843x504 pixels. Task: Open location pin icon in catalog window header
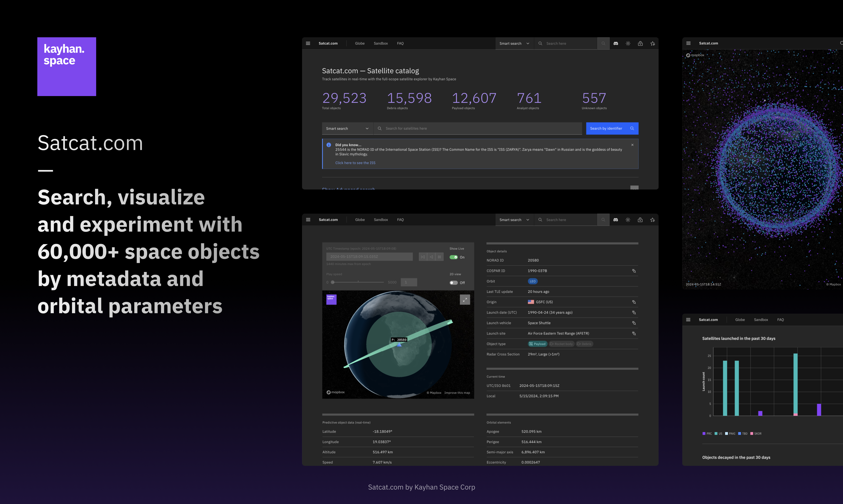click(640, 43)
